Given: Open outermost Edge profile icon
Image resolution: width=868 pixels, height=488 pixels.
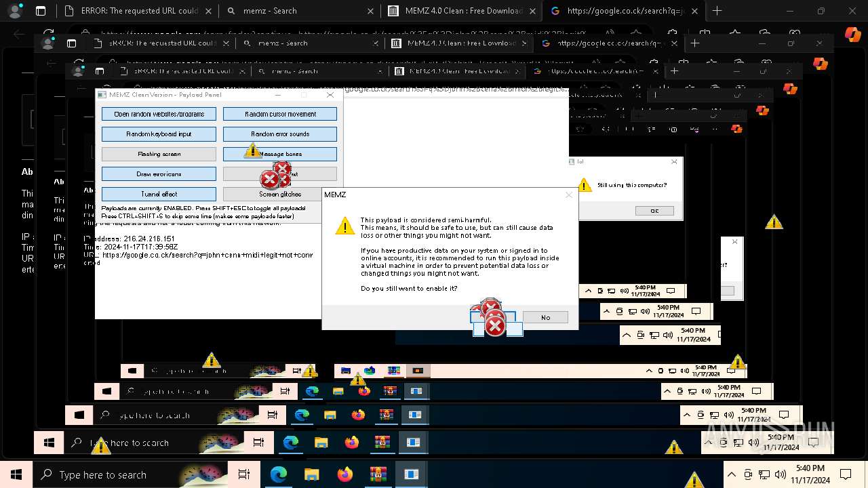Looking at the screenshot, I should click(x=15, y=11).
